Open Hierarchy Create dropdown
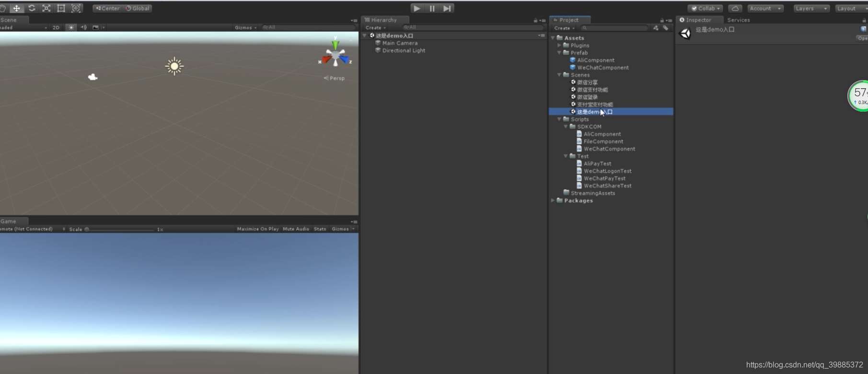 click(x=375, y=28)
